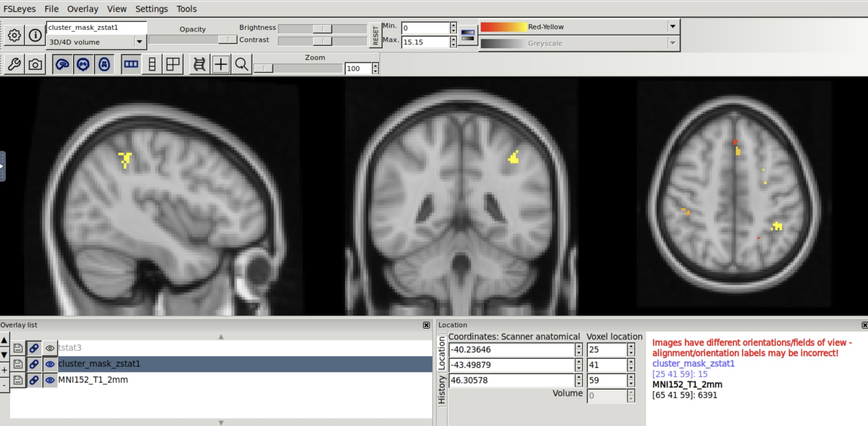Screen dimensions: 868x426
Task: Select the vertical layout icon
Action: [152, 65]
